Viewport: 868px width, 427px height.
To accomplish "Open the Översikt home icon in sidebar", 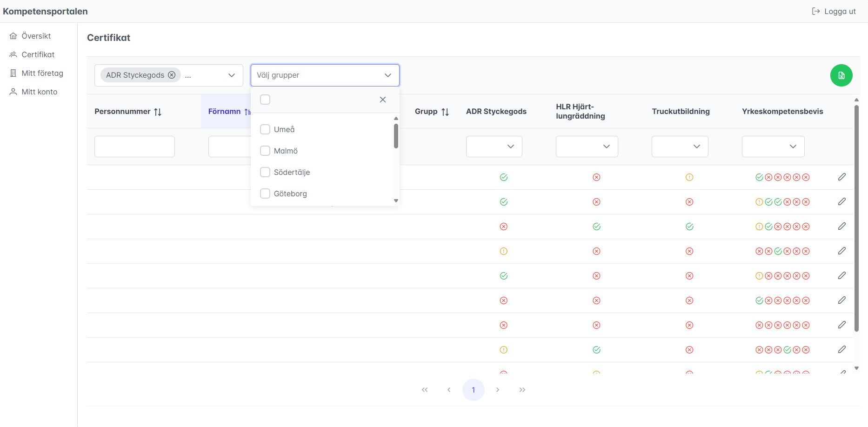I will click(13, 36).
